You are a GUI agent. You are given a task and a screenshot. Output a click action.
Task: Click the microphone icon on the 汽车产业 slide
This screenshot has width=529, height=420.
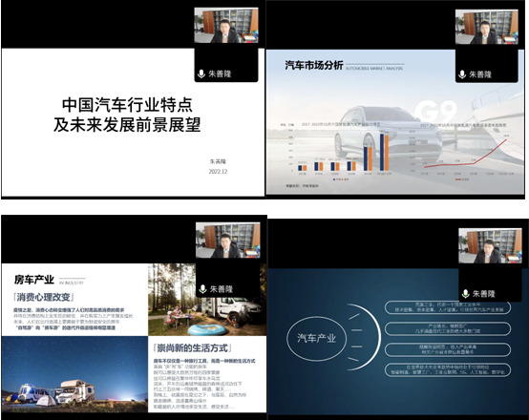coord(466,293)
